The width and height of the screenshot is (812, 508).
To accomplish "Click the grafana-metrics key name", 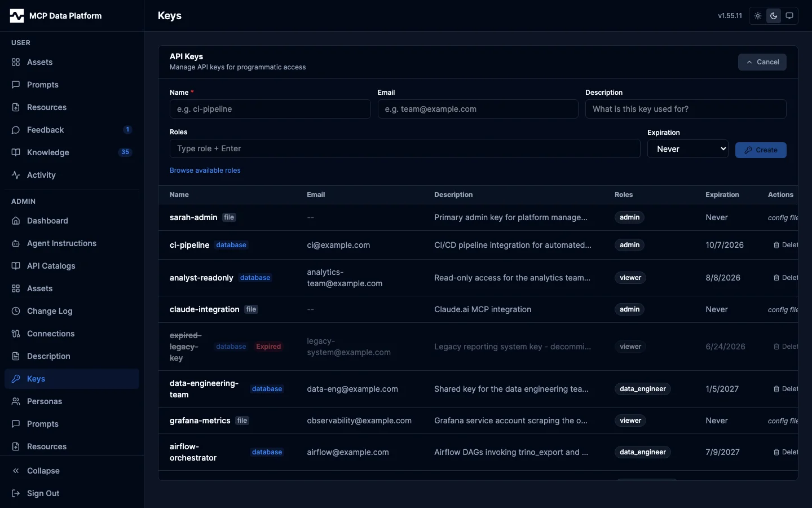I will [x=200, y=421].
